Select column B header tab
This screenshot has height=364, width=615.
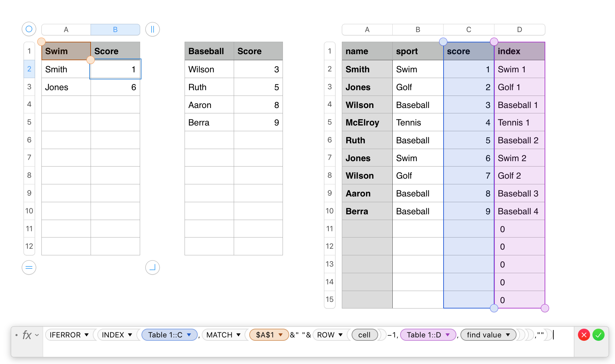point(115,30)
